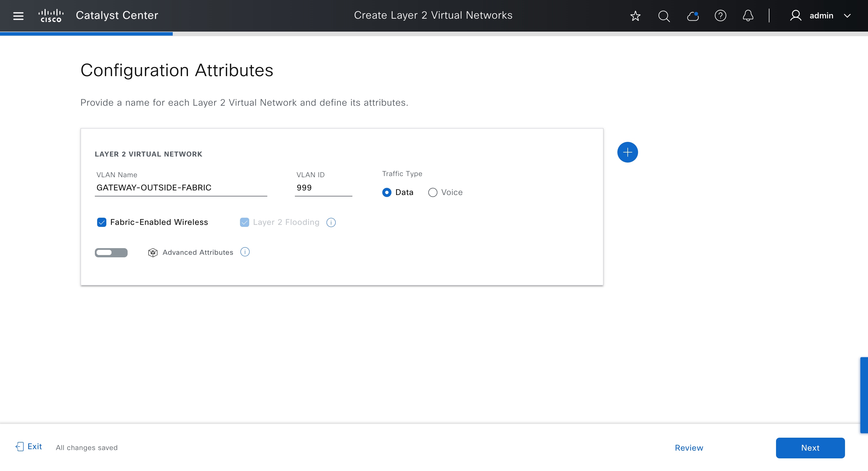The height and width of the screenshot is (471, 868).
Task: Click the Next button
Action: click(810, 448)
